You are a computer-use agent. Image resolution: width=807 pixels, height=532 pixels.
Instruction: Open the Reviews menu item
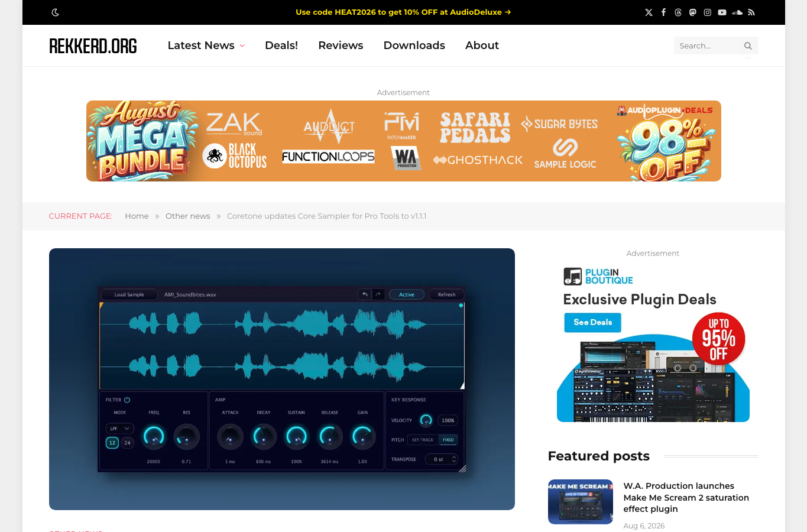(x=341, y=46)
